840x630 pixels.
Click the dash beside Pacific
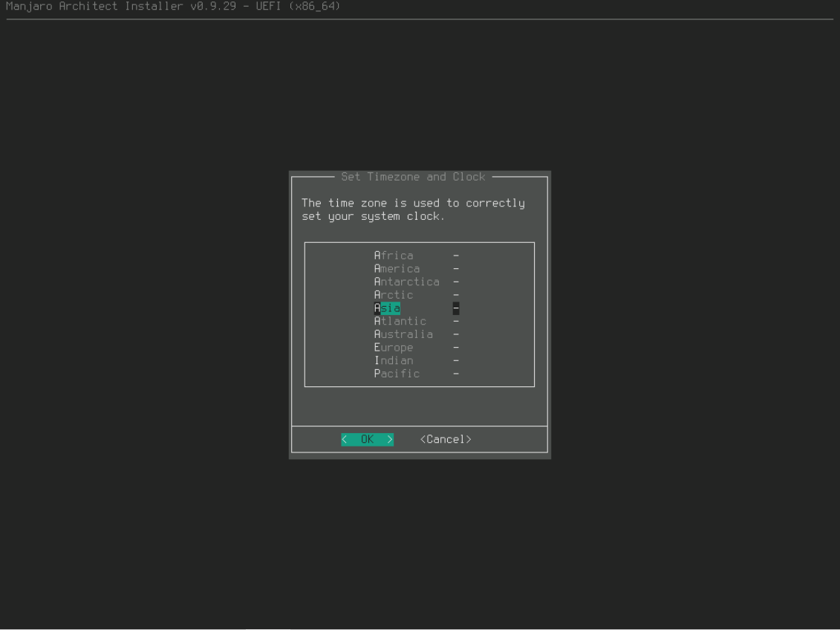[x=456, y=374]
